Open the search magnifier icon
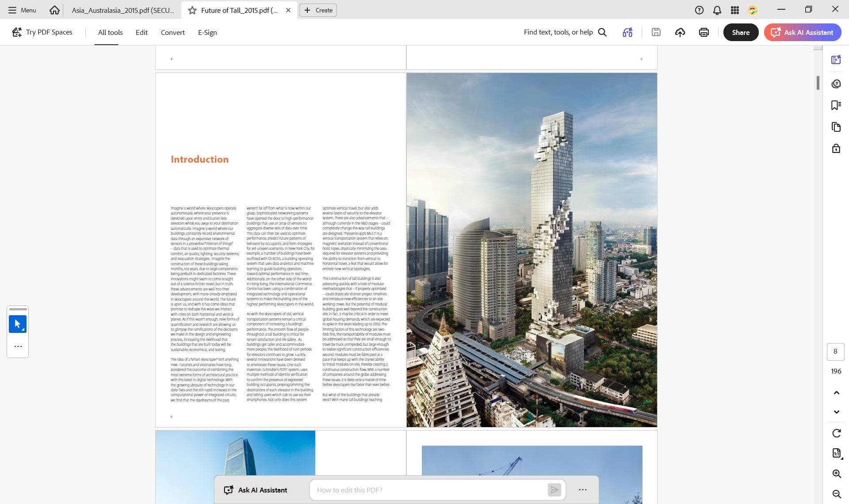 602,32
